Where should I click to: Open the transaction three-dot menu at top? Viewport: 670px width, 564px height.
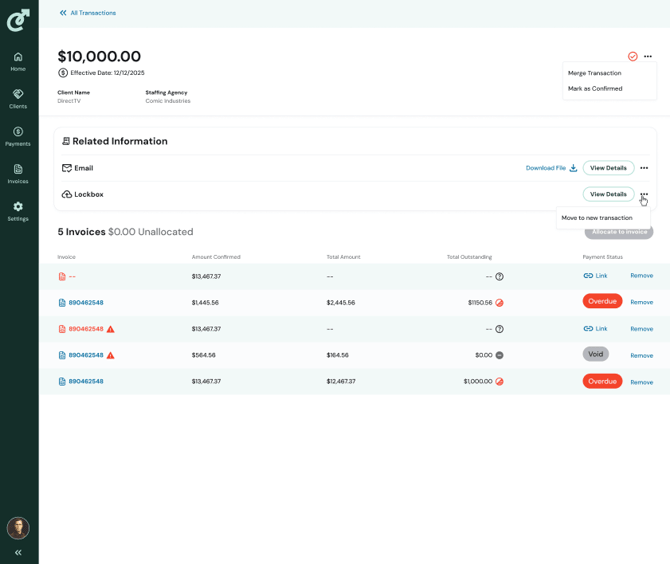(x=648, y=57)
